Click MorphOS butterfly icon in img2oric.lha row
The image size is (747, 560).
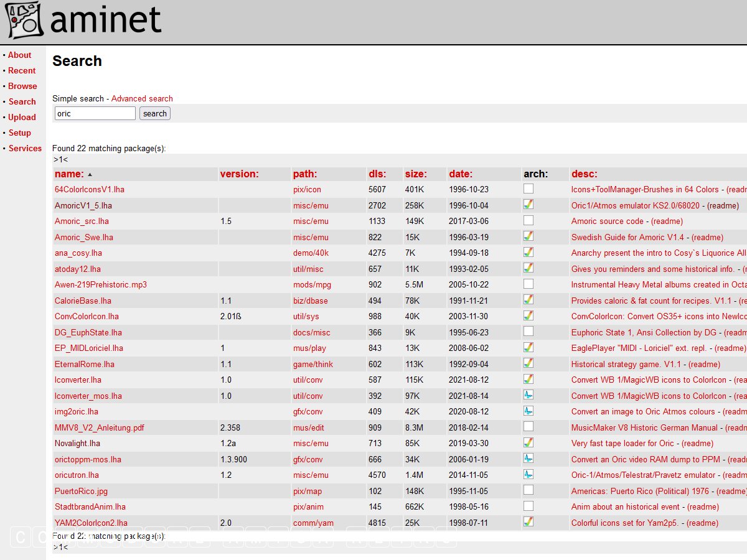[529, 411]
